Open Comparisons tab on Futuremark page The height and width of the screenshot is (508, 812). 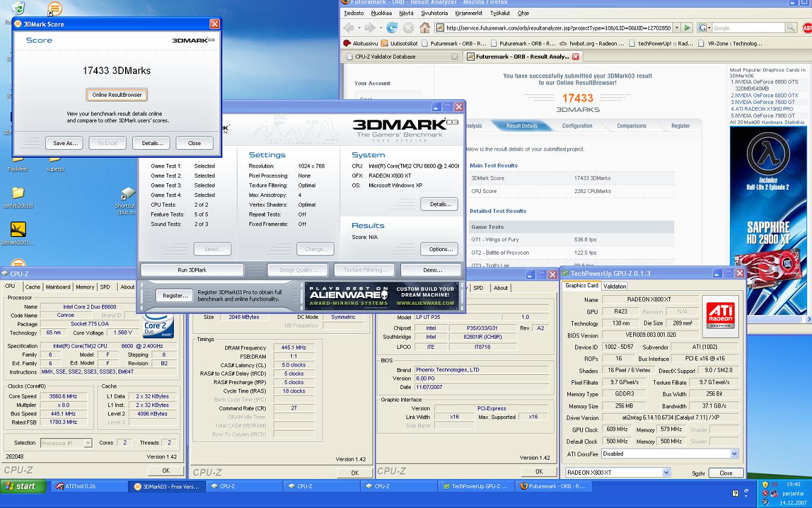631,126
